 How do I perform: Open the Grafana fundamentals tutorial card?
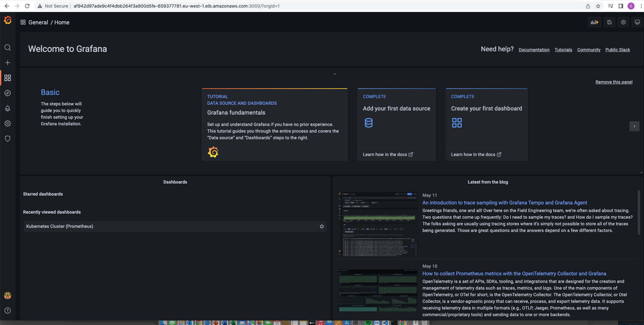pyautogui.click(x=275, y=124)
